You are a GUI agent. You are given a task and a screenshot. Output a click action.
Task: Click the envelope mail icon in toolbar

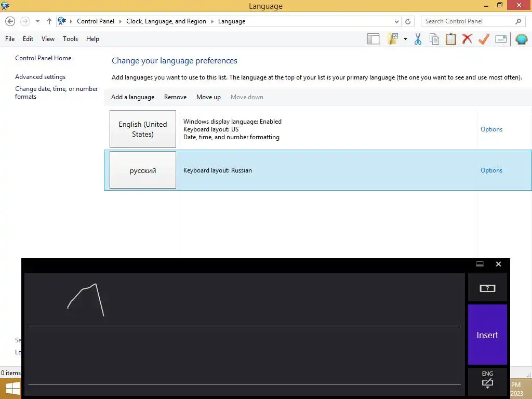(501, 39)
